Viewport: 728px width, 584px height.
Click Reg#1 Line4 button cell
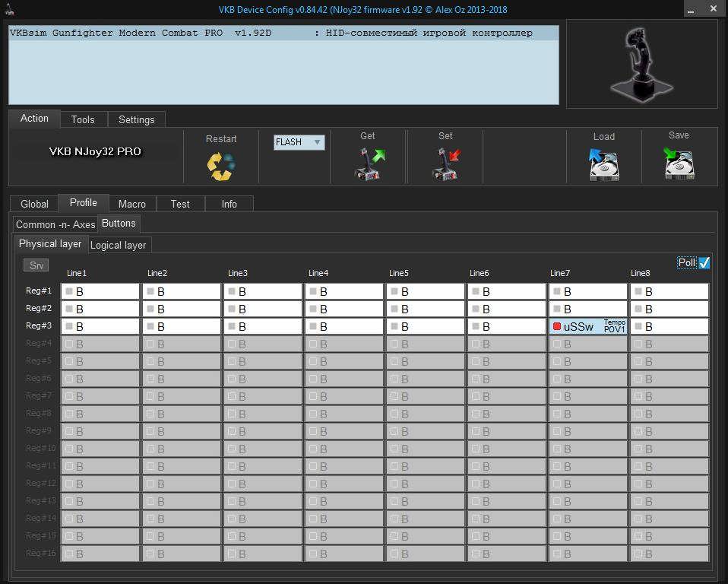(x=344, y=292)
